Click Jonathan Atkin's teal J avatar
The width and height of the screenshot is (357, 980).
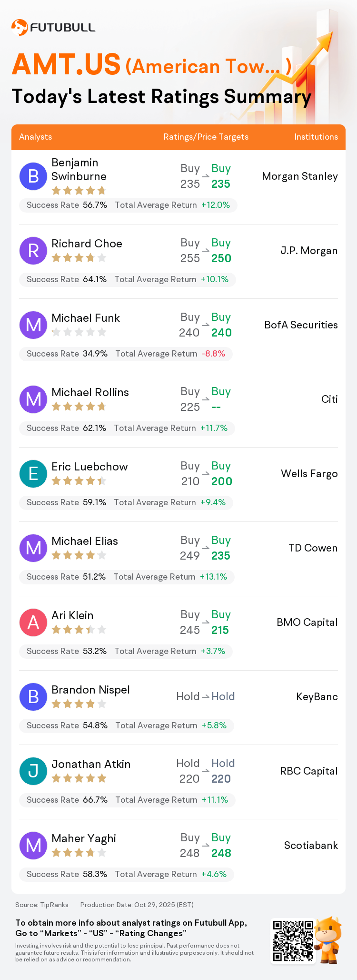pyautogui.click(x=33, y=771)
